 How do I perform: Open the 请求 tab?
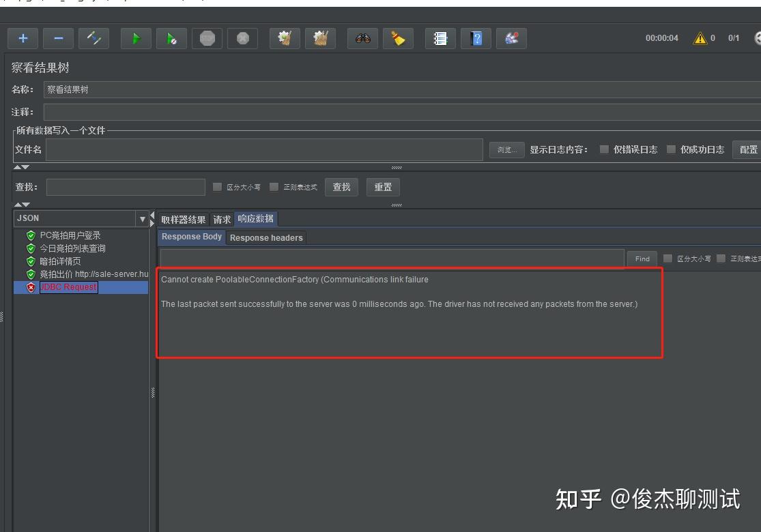click(222, 219)
